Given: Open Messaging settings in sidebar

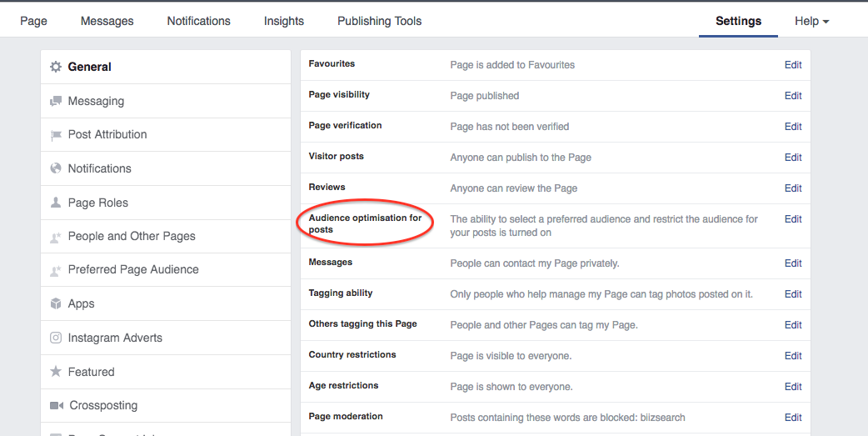Looking at the screenshot, I should tap(166, 101).
